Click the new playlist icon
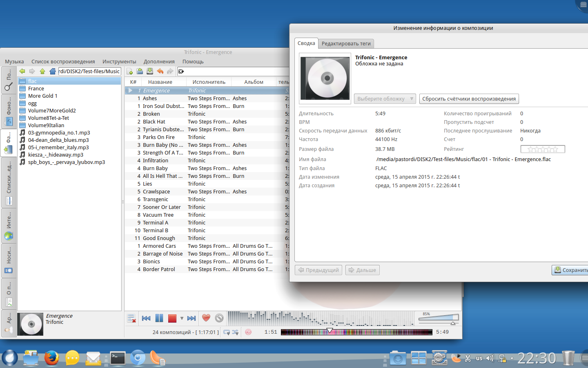The height and width of the screenshot is (368, 588). (130, 72)
